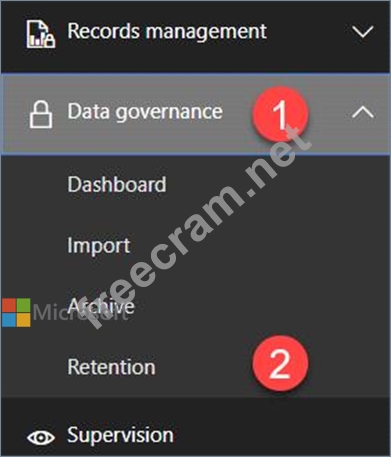The width and height of the screenshot is (391, 457).
Task: Open the Archive submenu item
Action: click(101, 306)
